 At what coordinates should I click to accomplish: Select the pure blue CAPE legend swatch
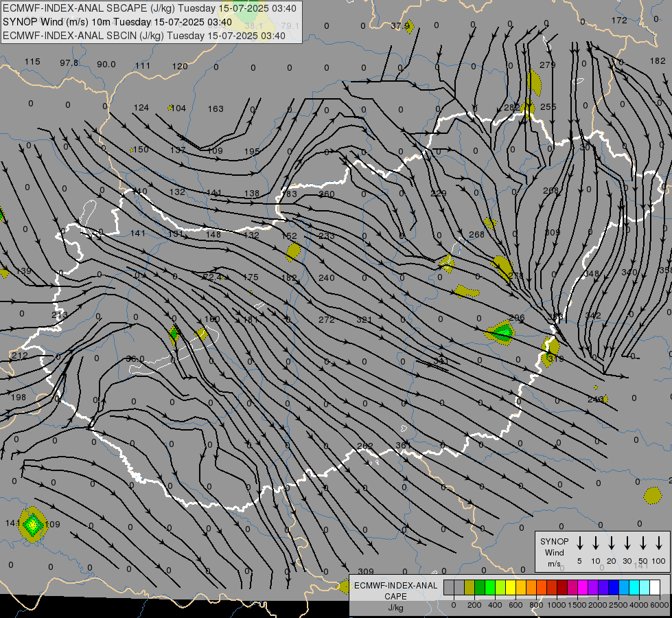(613, 588)
